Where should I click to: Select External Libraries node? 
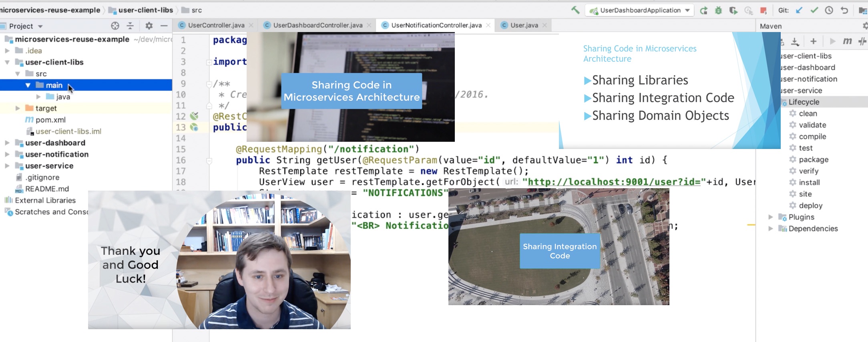tap(45, 200)
